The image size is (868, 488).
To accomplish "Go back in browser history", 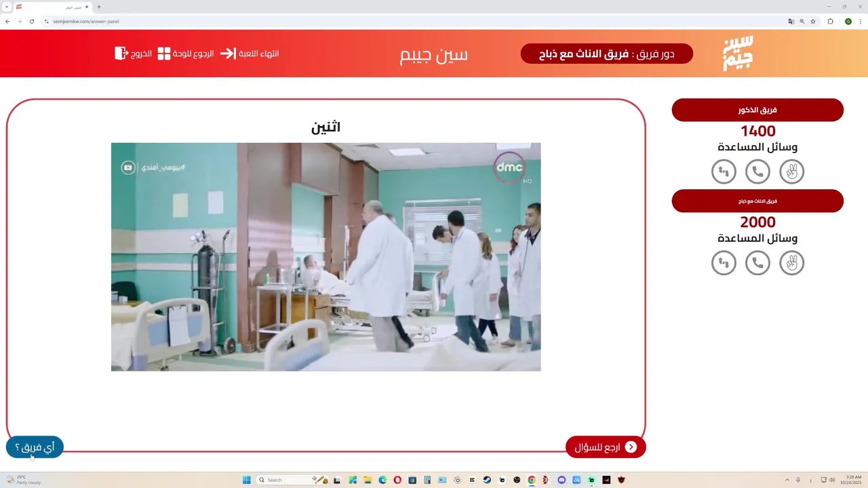I will click(x=7, y=21).
